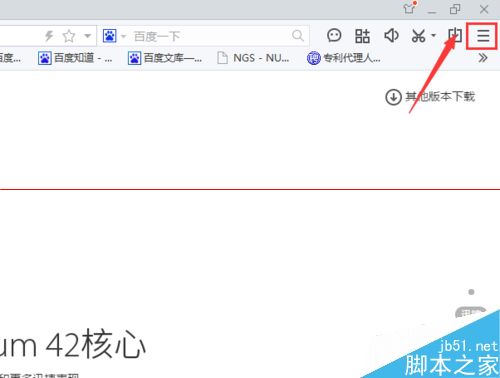Click the download circle arrow icon
The height and width of the screenshot is (378, 500).
(393, 97)
